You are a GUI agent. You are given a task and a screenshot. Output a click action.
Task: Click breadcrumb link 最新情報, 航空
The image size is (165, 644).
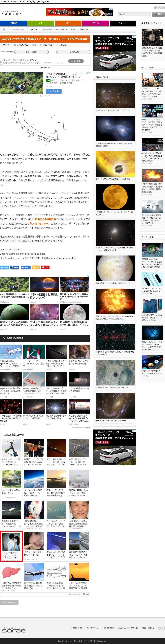[18, 29]
